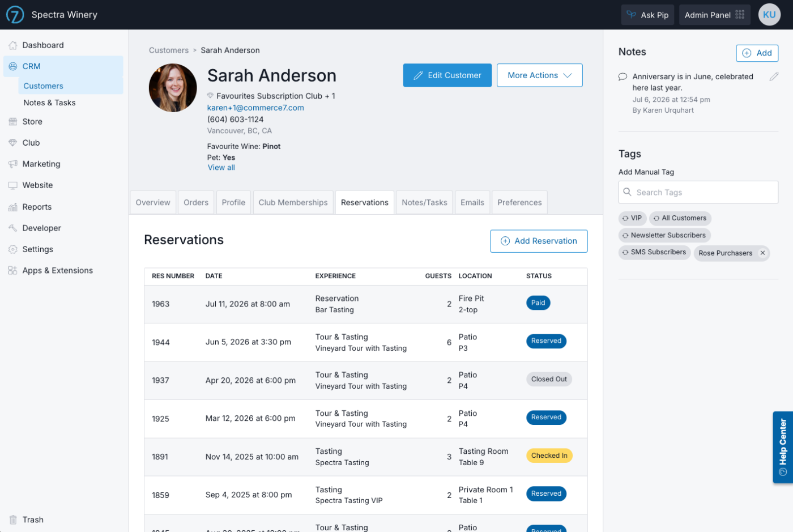Click the Private Room 1 location
The image size is (793, 532).
pyautogui.click(x=486, y=490)
